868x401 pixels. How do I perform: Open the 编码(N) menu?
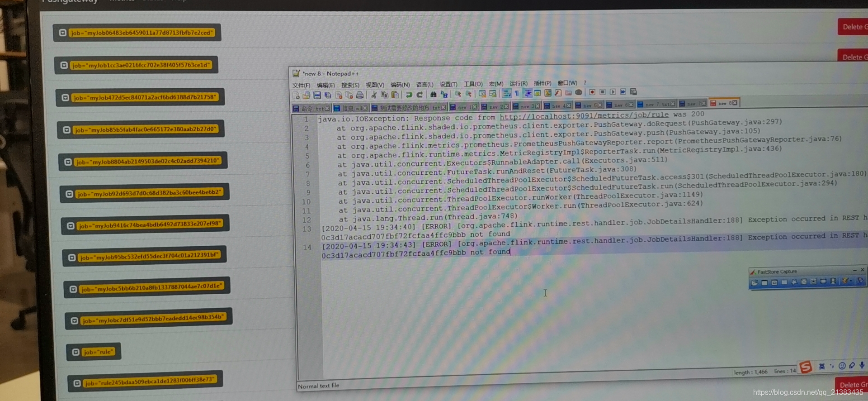point(400,85)
